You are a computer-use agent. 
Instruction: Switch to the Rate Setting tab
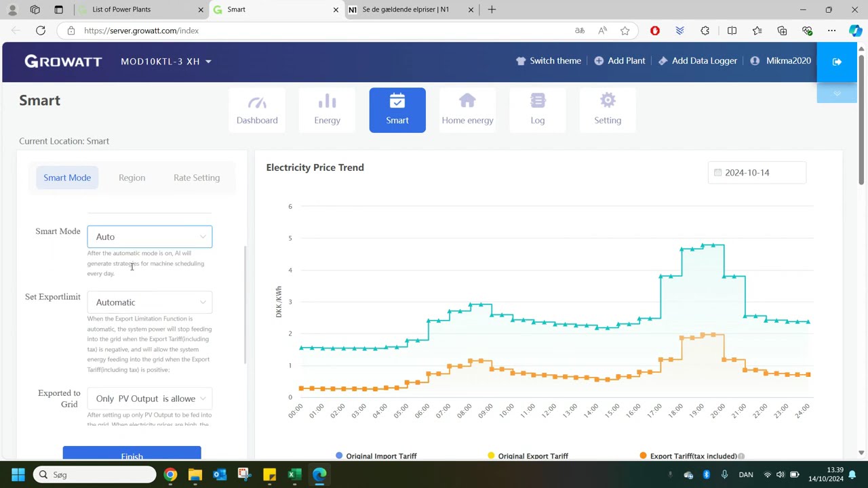pyautogui.click(x=197, y=178)
